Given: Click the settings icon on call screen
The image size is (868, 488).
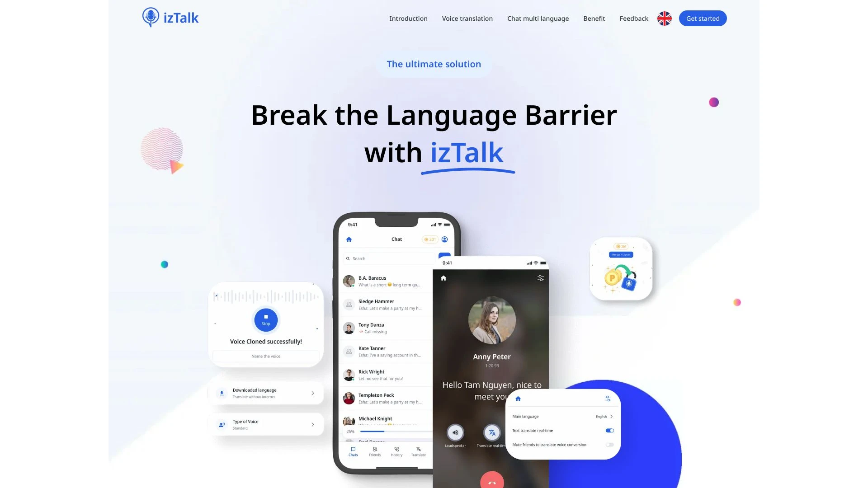Looking at the screenshot, I should [x=541, y=278].
